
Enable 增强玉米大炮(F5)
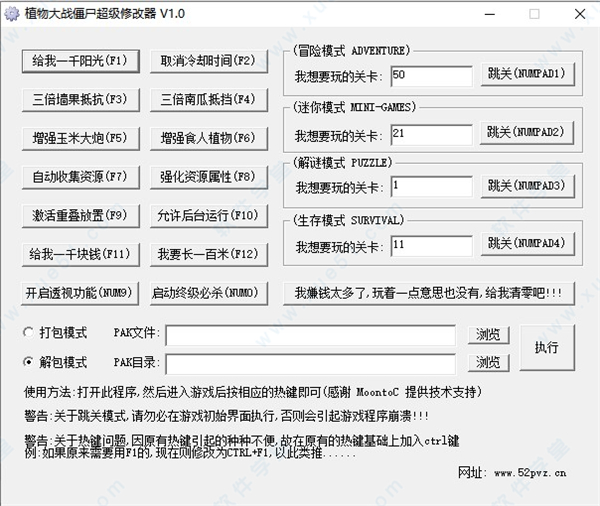(80, 138)
